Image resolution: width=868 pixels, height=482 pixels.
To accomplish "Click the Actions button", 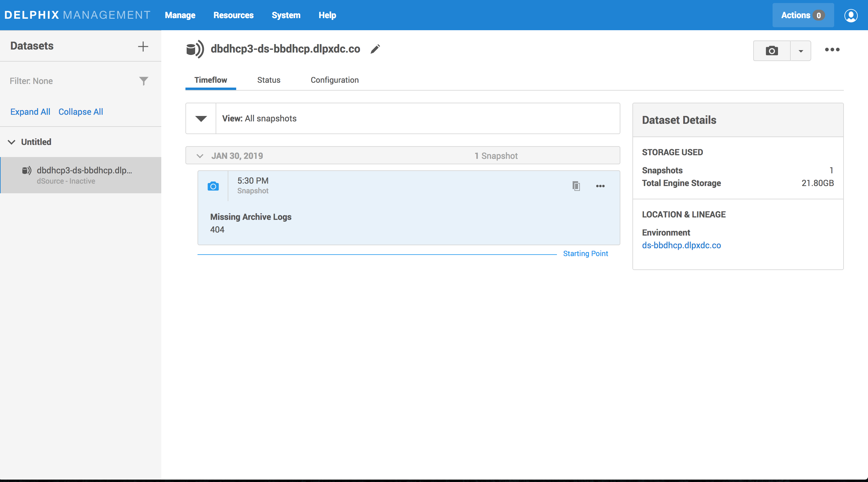I will click(802, 15).
